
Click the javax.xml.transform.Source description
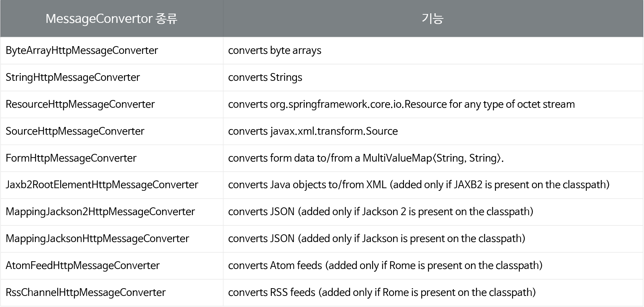[x=313, y=131]
